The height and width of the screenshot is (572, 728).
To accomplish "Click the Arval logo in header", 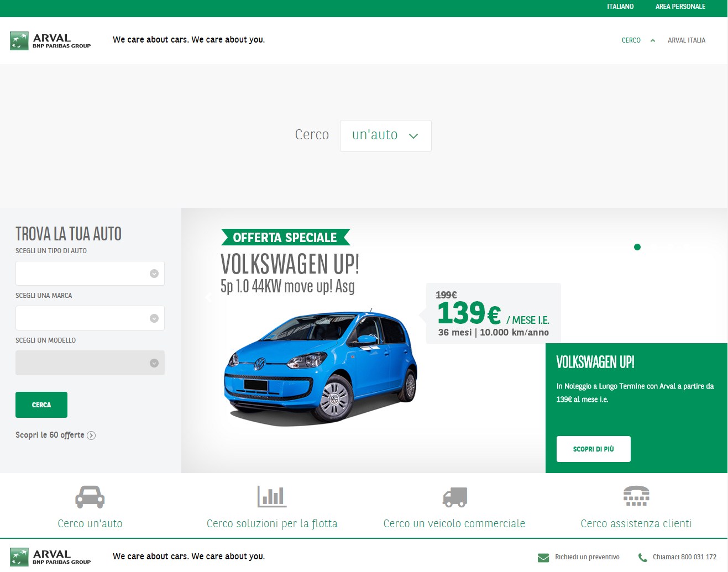I will click(x=50, y=41).
